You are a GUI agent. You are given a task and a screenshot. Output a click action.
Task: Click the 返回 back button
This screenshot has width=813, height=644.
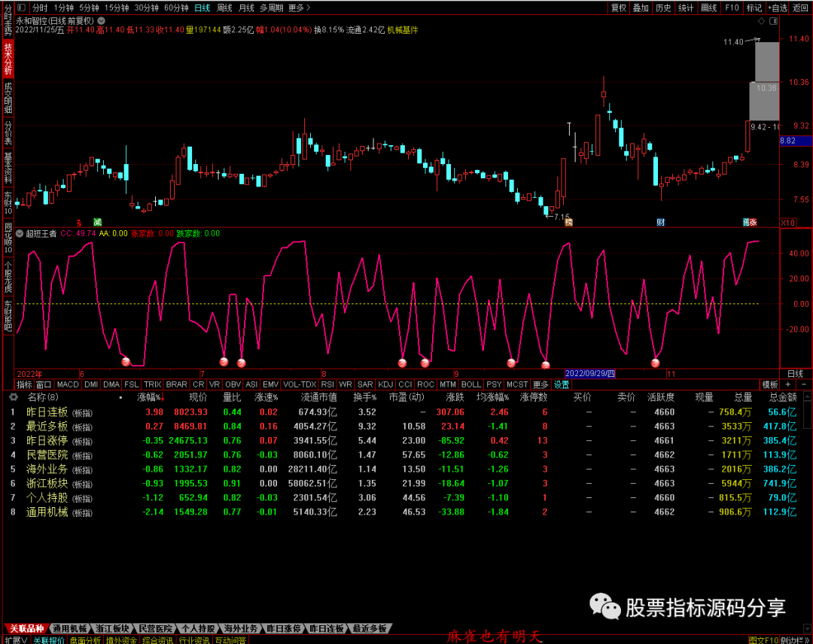800,8
